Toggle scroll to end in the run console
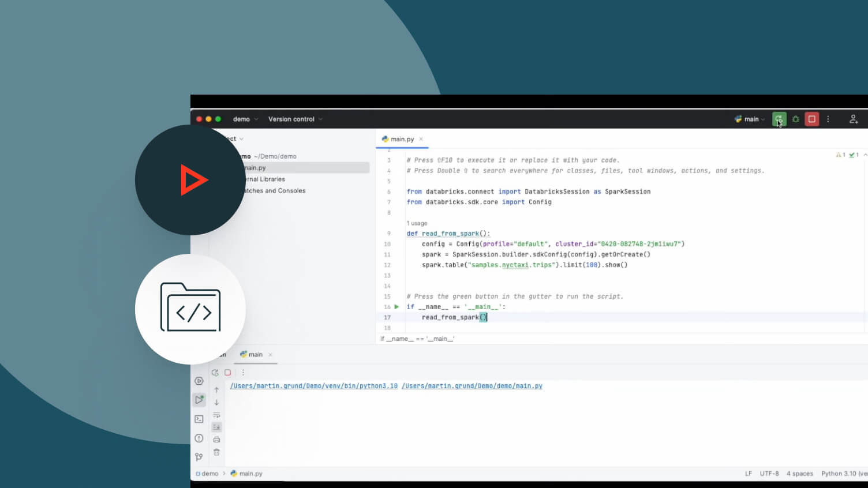This screenshot has height=488, width=868. coord(216,427)
